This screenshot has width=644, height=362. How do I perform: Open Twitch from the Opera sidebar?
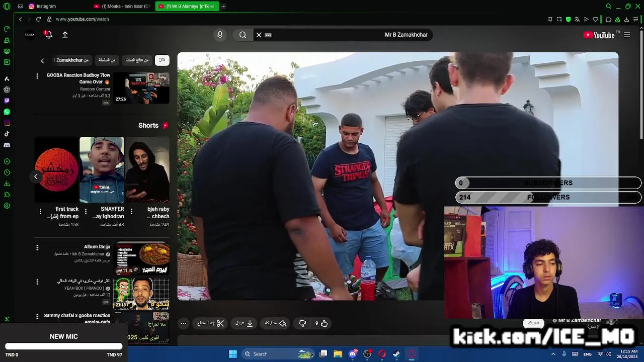7,101
